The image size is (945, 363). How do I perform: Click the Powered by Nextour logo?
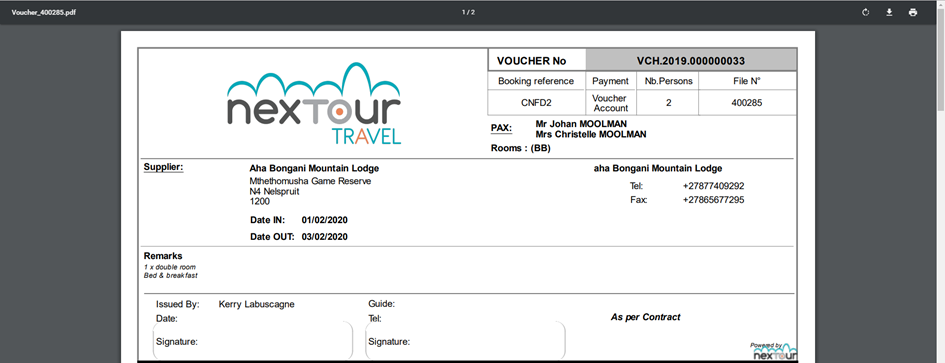773,350
